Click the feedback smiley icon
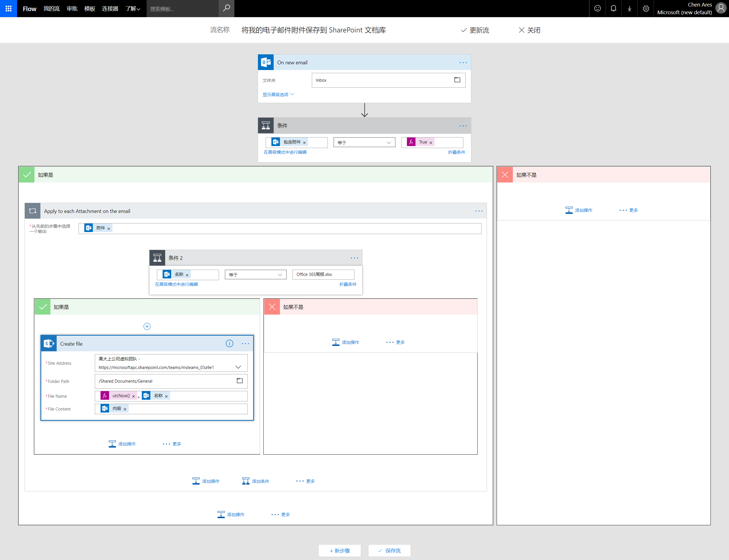This screenshot has width=729, height=560. pos(597,8)
